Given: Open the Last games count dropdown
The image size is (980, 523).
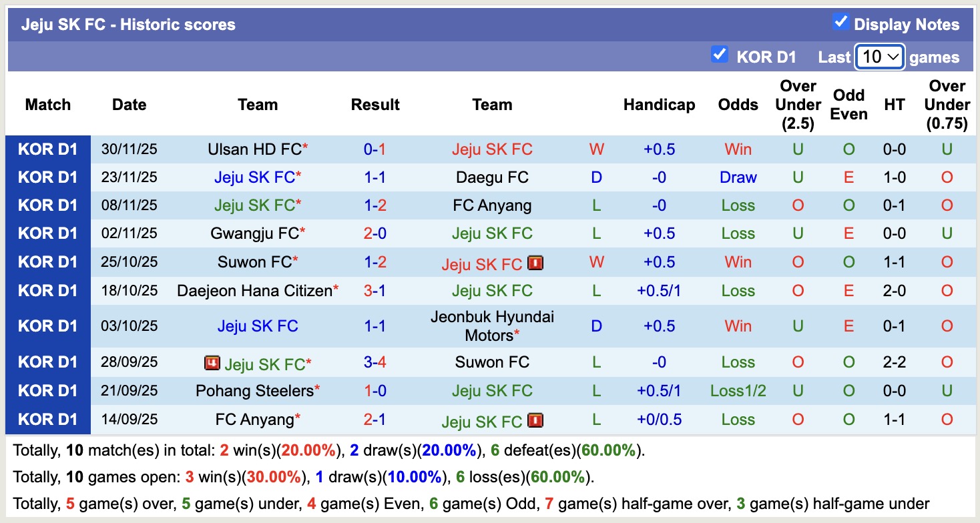Looking at the screenshot, I should (880, 57).
